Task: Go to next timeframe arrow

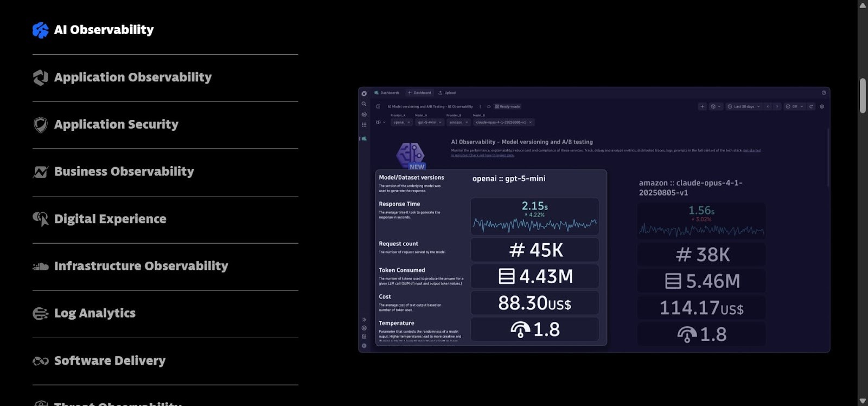Action: (x=777, y=106)
